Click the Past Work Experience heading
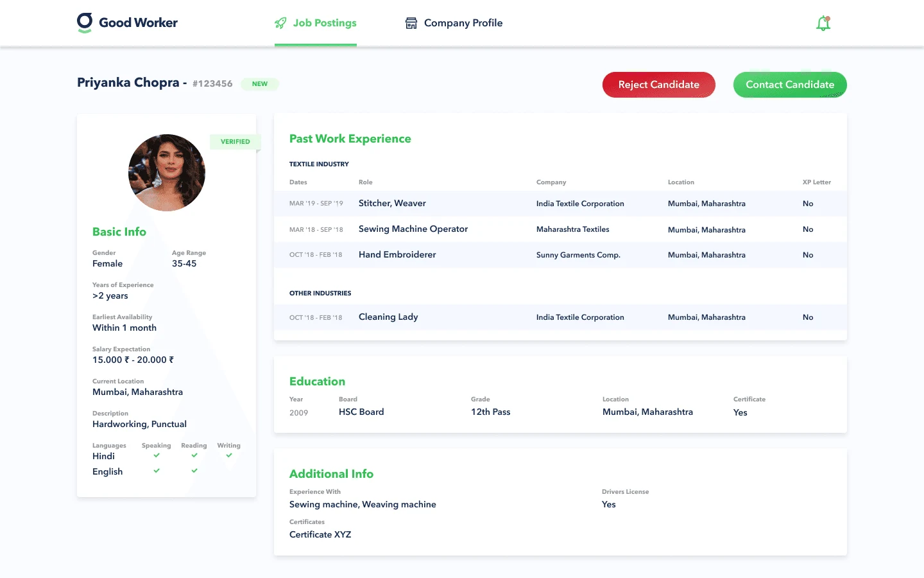Screen dimensions: 924x578 [x=350, y=139]
